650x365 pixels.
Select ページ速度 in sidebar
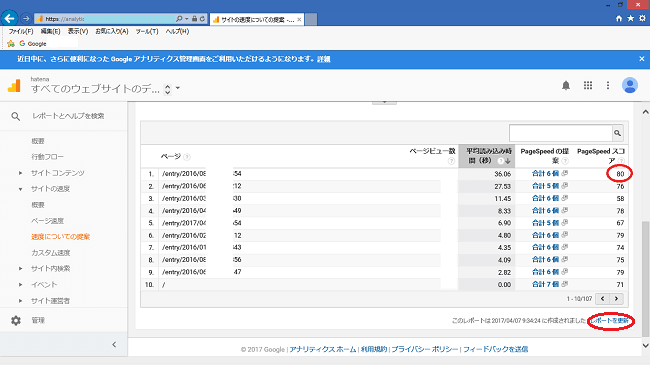point(48,221)
